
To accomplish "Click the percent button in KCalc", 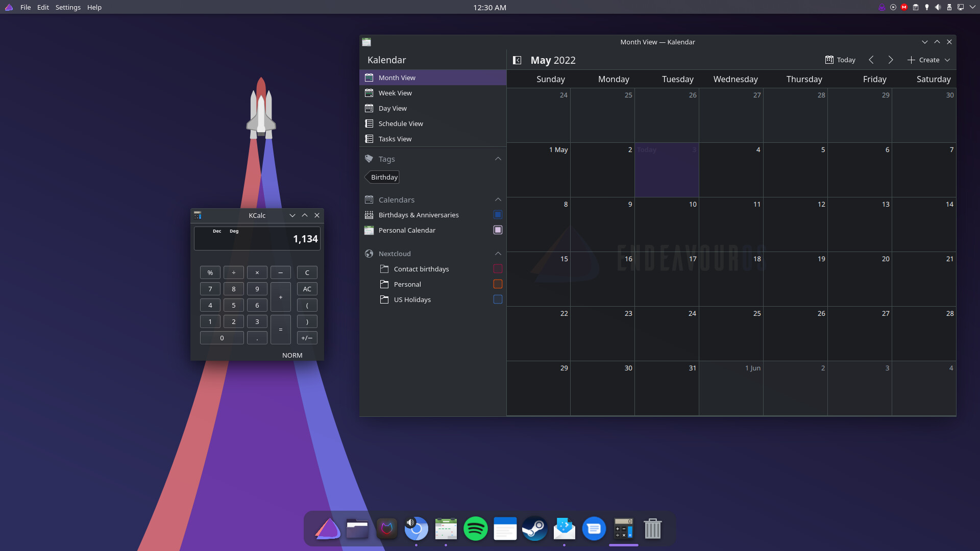I will tap(210, 272).
